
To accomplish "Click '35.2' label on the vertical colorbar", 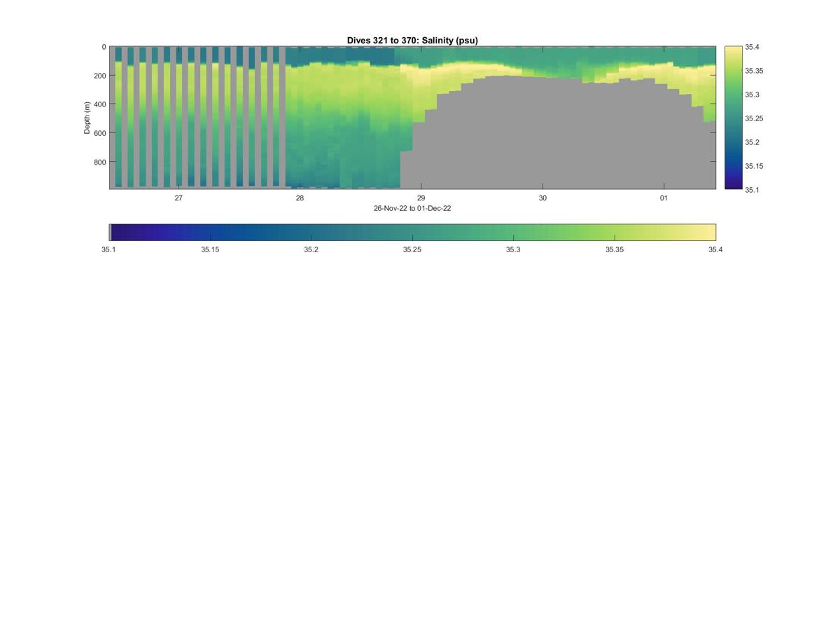I will tap(752, 142).
